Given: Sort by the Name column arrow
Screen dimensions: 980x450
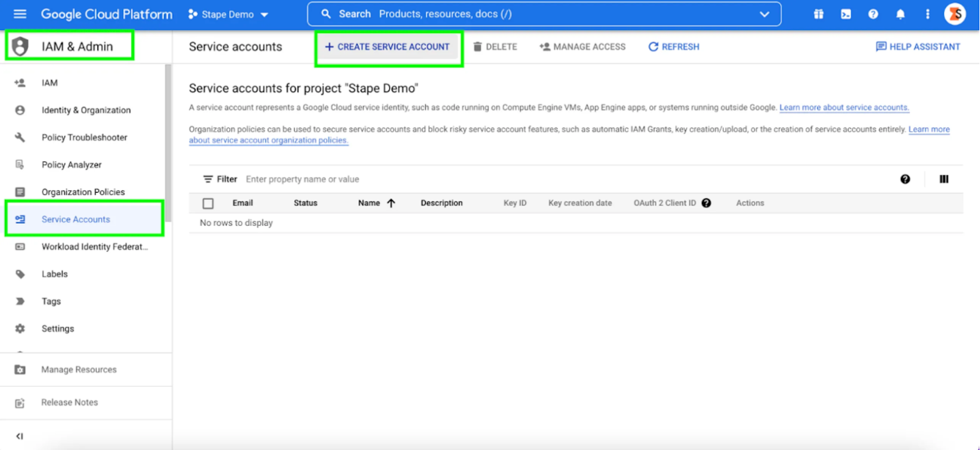Looking at the screenshot, I should 391,203.
